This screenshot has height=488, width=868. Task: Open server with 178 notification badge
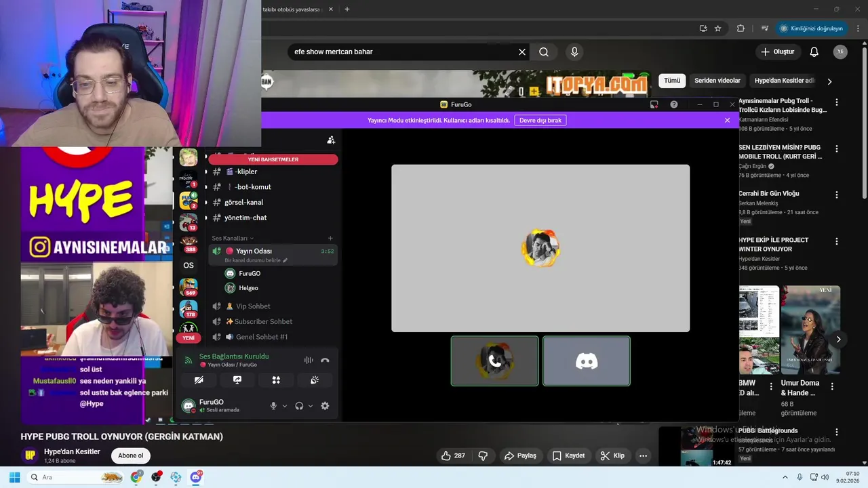click(189, 309)
